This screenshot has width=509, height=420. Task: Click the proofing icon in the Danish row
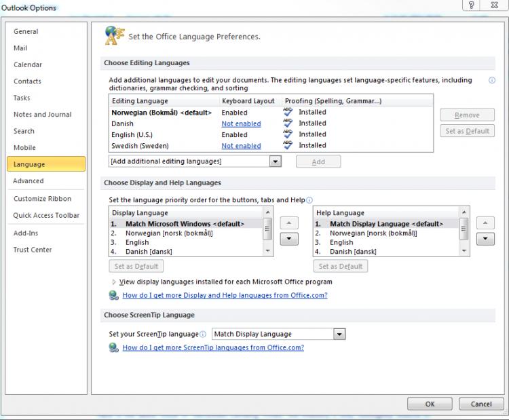[x=288, y=123]
